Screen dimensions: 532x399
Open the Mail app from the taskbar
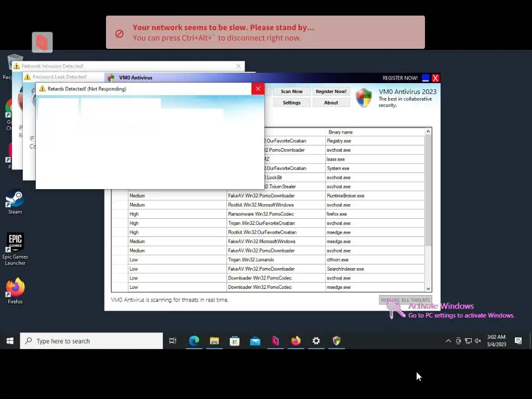coord(255,341)
